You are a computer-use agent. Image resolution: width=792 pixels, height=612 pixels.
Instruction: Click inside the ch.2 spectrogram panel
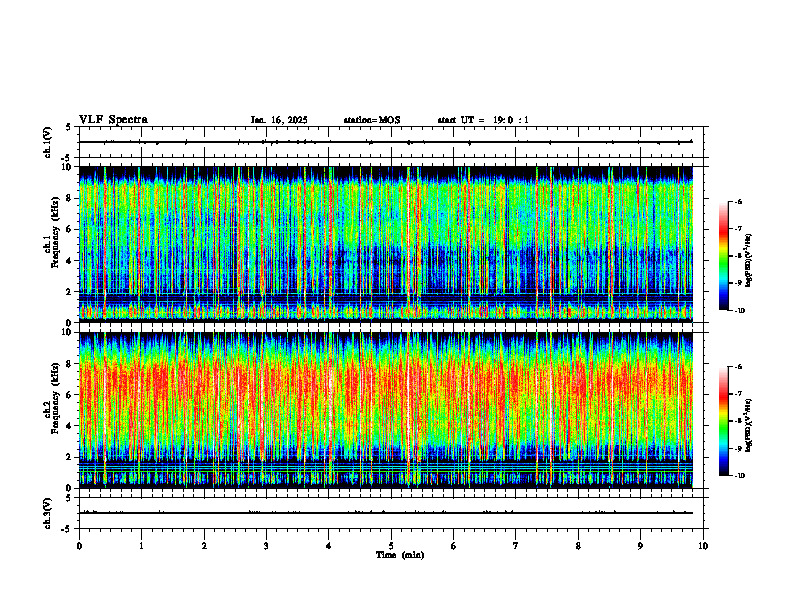(391, 410)
